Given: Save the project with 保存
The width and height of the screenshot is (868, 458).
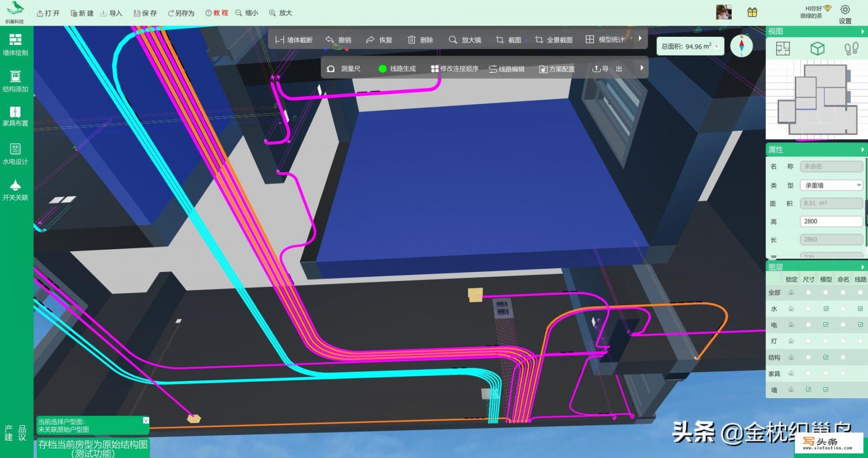Looking at the screenshot, I should [x=145, y=13].
